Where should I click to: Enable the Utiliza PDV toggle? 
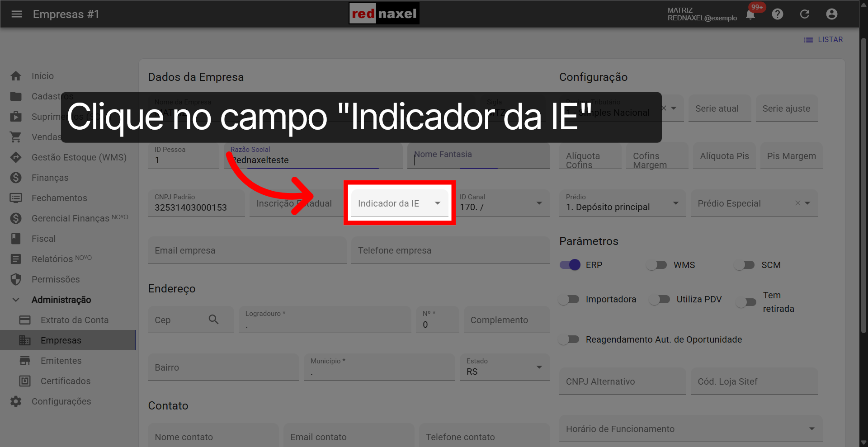(x=660, y=299)
